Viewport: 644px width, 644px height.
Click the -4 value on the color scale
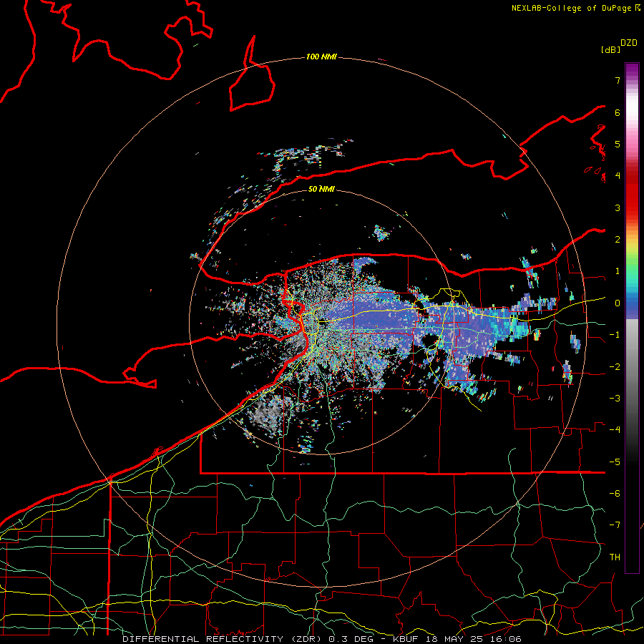pyautogui.click(x=615, y=430)
